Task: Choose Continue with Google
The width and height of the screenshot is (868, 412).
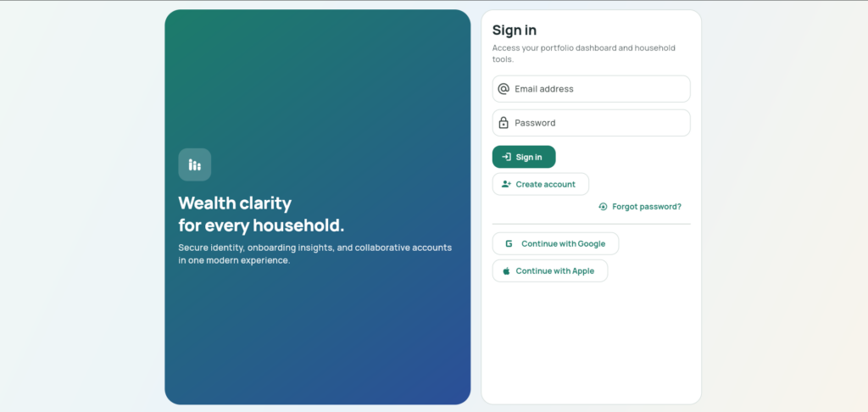Action: pos(555,243)
